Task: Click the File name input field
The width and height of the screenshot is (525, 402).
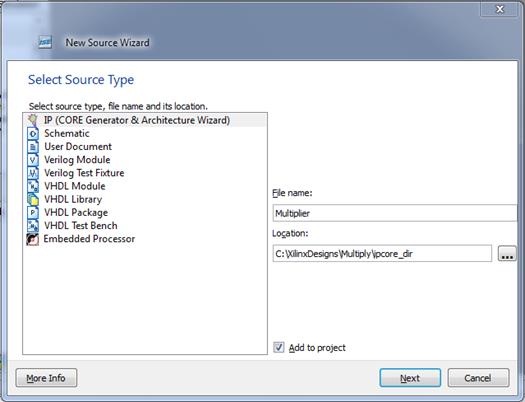Action: click(x=395, y=213)
